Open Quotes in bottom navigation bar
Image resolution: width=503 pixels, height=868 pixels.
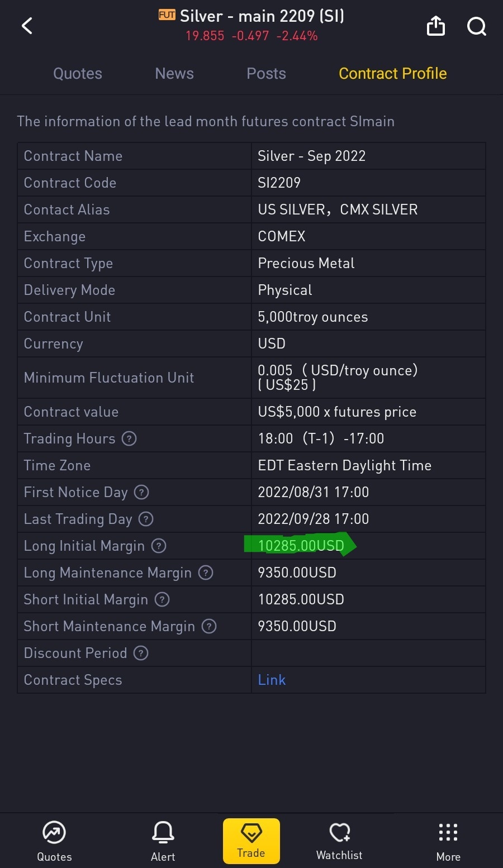click(54, 841)
